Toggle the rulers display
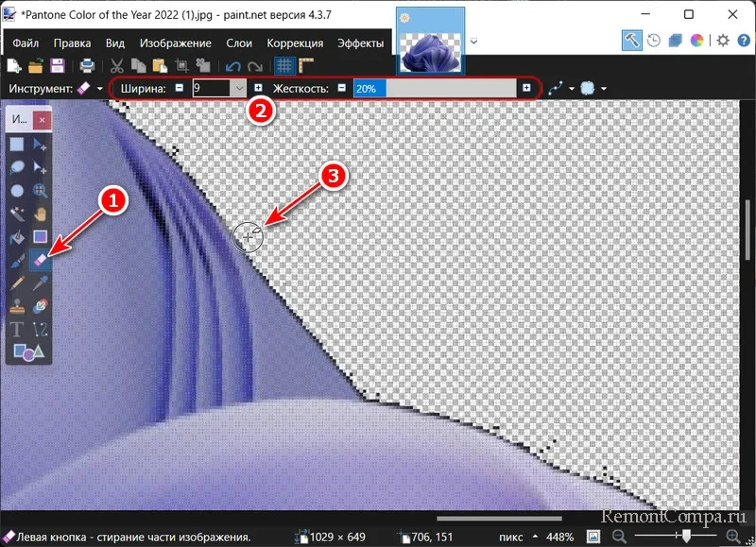This screenshot has width=756, height=547. [306, 65]
